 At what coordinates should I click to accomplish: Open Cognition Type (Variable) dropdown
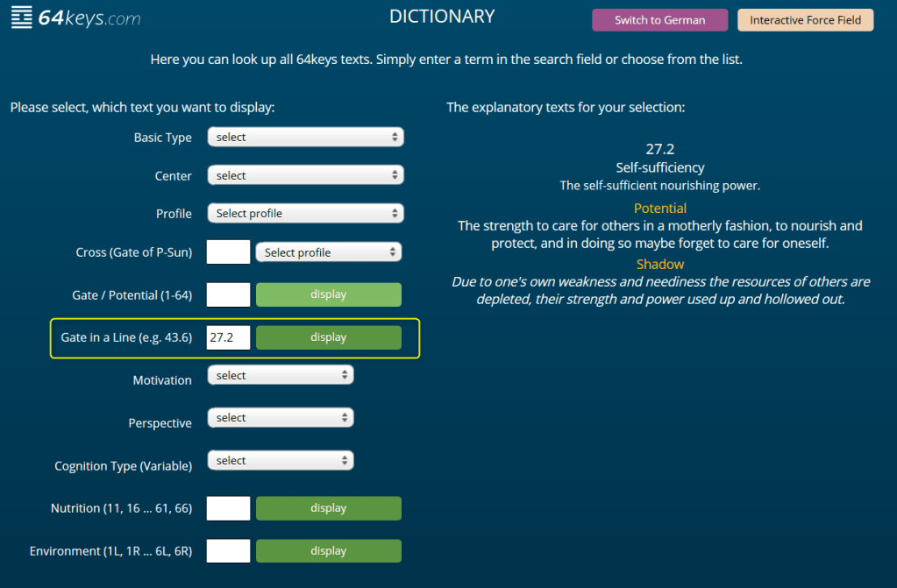tap(280, 461)
